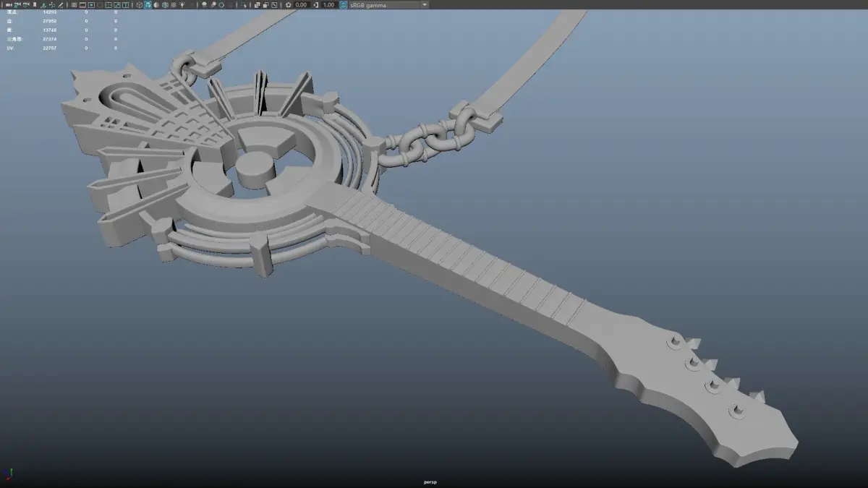Click the edge count value 27952

(x=50, y=21)
